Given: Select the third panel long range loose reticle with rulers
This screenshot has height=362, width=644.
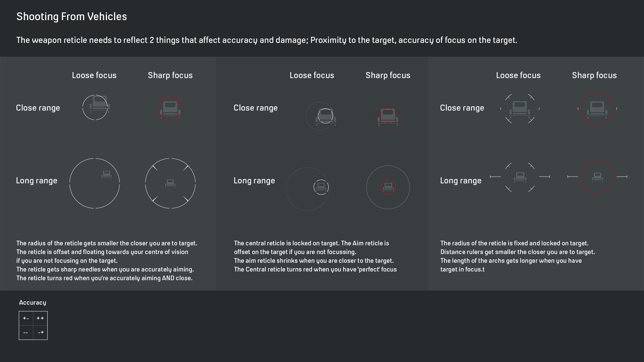Looking at the screenshot, I should point(520,177).
